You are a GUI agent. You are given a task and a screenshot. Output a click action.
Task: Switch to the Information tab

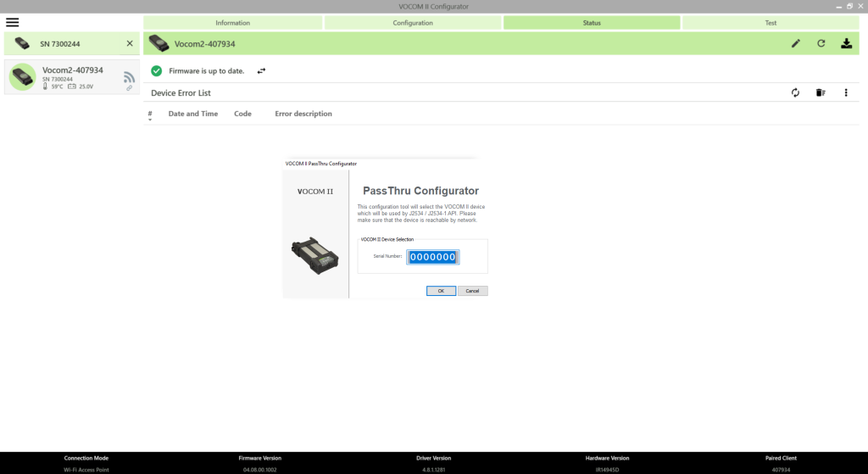click(x=232, y=23)
